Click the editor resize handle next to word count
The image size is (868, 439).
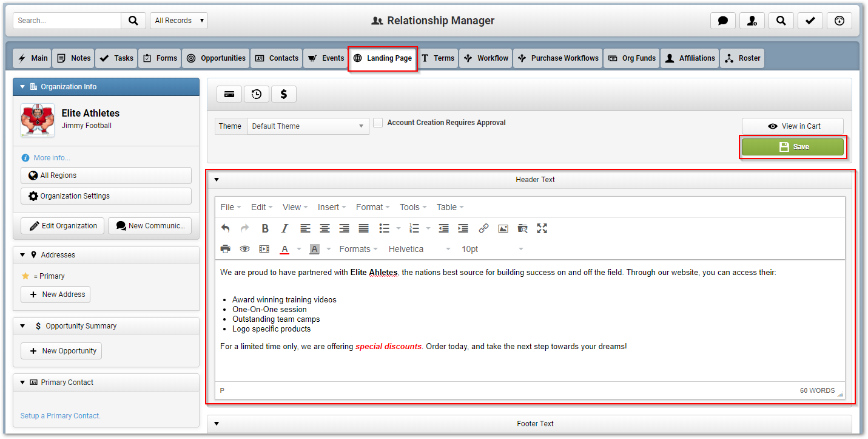click(x=841, y=394)
